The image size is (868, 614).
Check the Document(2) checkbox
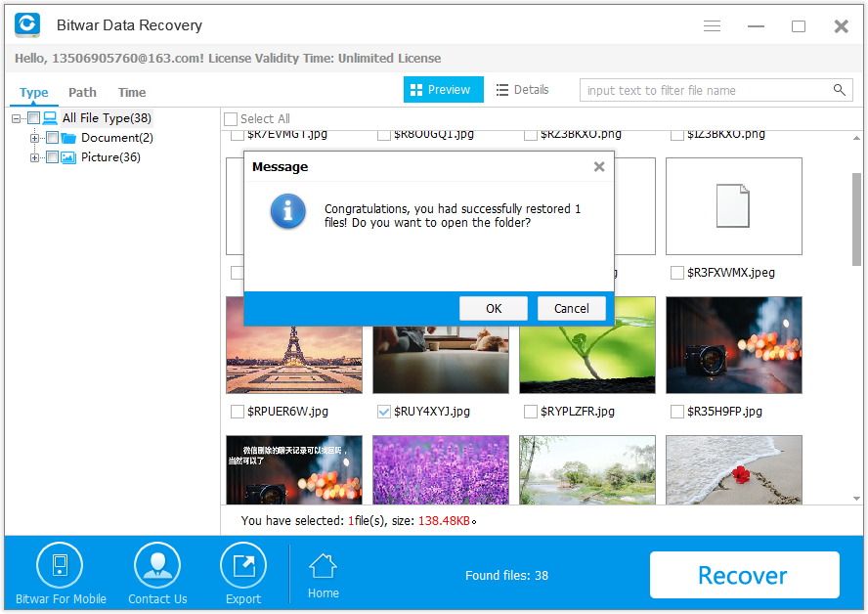point(52,137)
